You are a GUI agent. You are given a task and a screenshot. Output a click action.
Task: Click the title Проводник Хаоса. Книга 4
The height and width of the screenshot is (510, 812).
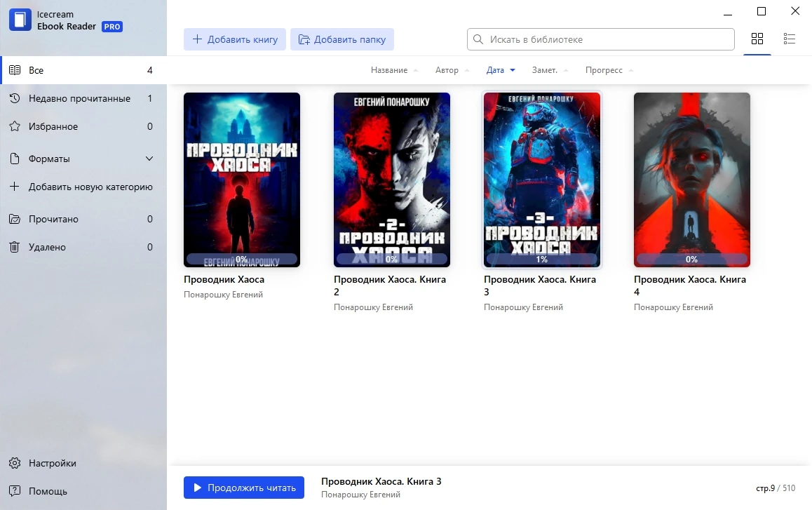690,286
